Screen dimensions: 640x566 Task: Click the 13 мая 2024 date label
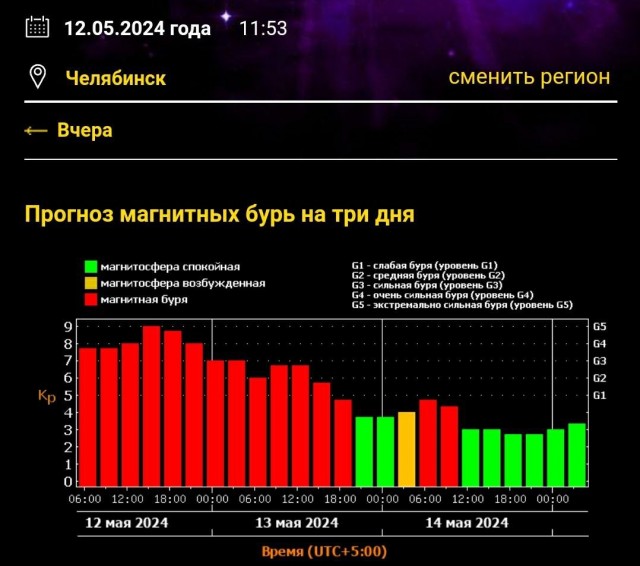pos(297,523)
